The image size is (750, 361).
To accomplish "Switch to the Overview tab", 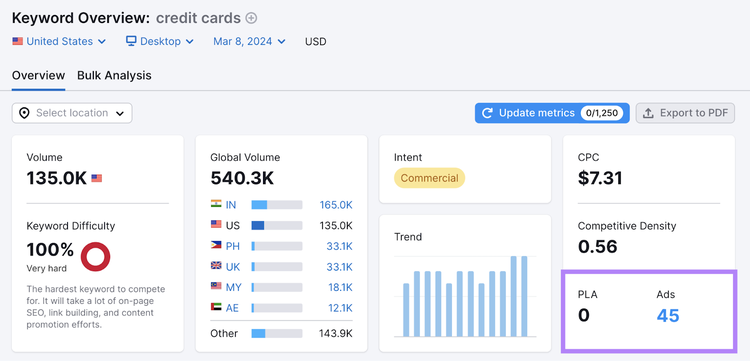I will (x=38, y=76).
